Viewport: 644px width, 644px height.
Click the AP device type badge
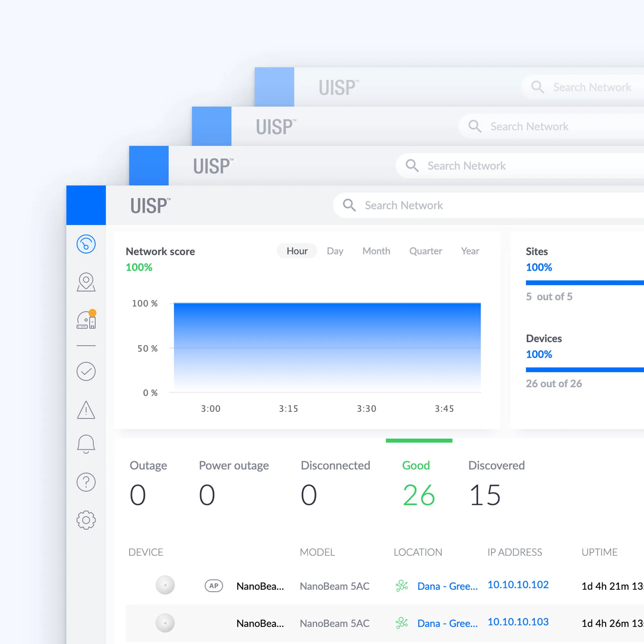coord(214,586)
